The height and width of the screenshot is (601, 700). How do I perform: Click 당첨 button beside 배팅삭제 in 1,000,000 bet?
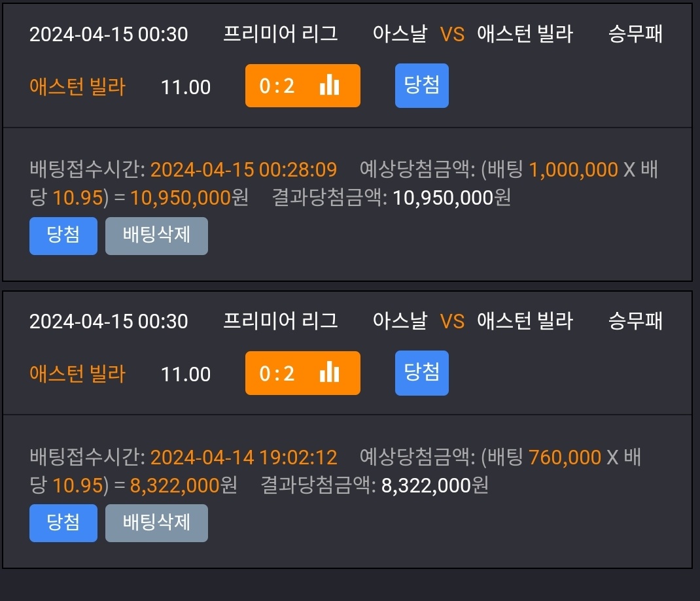63,235
